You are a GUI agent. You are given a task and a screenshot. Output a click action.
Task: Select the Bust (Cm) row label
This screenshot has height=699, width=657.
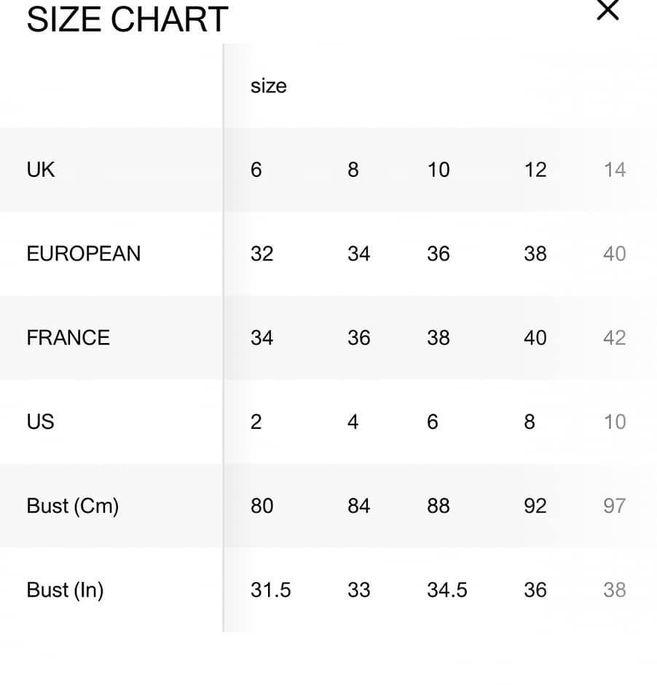pos(72,506)
